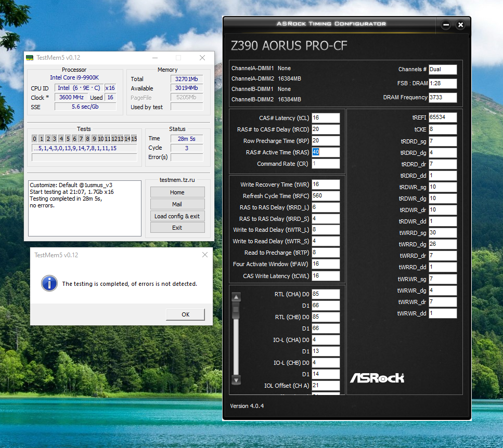503x448 pixels.
Task: Click the Write Recovery Time (tWR) field
Action: click(x=326, y=185)
